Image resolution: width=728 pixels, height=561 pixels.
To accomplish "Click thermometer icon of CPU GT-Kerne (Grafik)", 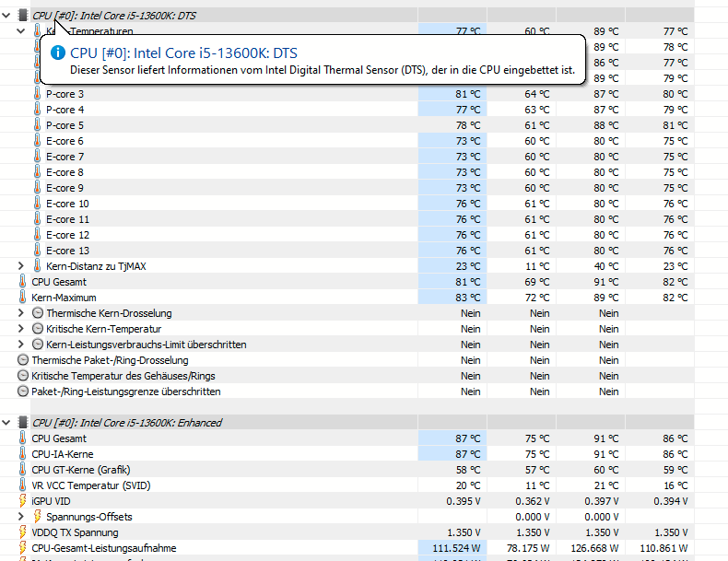I will (22, 470).
